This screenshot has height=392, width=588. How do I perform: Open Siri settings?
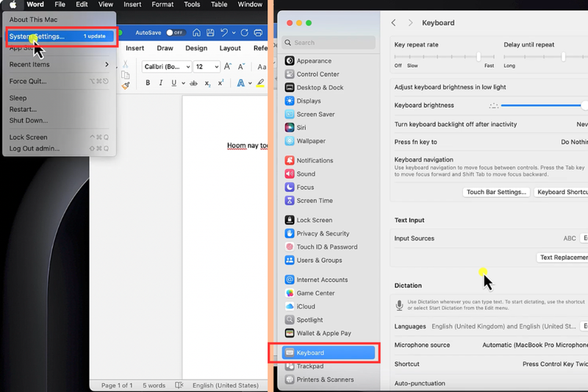coord(301,127)
